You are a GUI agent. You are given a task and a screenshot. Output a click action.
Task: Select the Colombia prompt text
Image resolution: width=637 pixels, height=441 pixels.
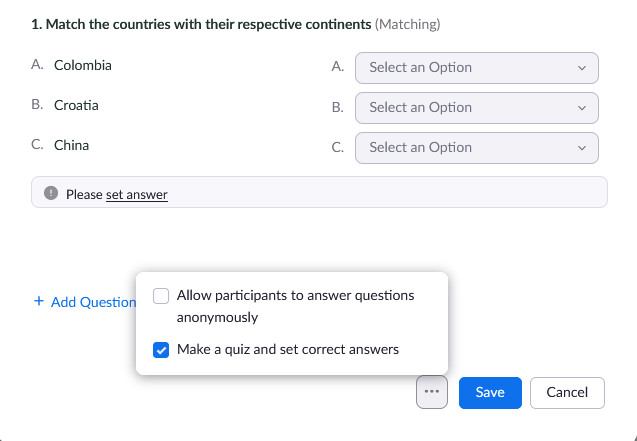pyautogui.click(x=83, y=66)
